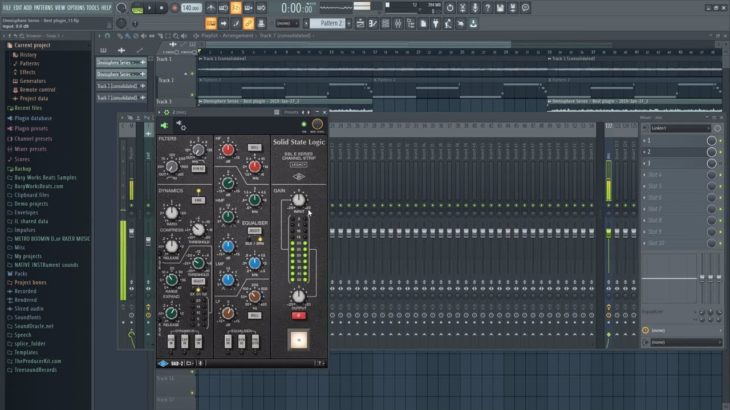Toggle the playlist snap magnet icon
Viewport: 730px width, 410px height.
(x=107, y=36)
